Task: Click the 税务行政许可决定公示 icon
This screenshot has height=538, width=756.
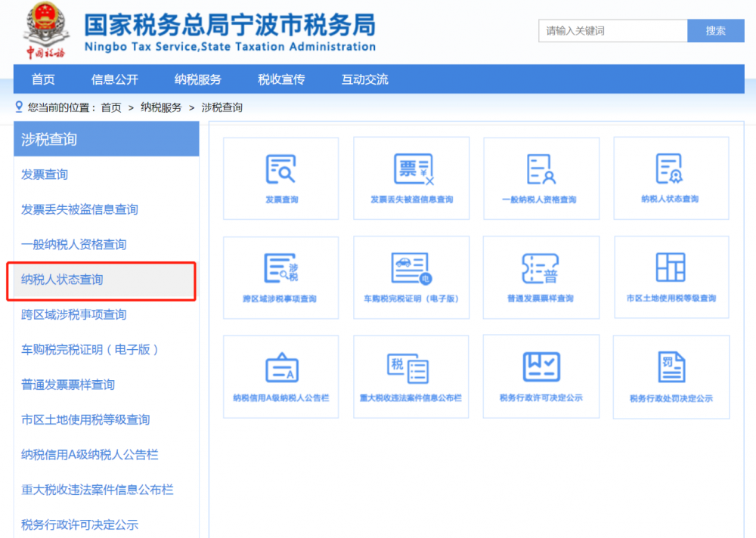Action: 541,376
